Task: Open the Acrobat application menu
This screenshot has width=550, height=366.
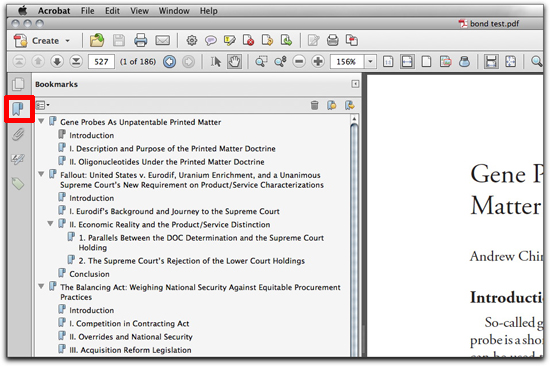Action: click(54, 11)
